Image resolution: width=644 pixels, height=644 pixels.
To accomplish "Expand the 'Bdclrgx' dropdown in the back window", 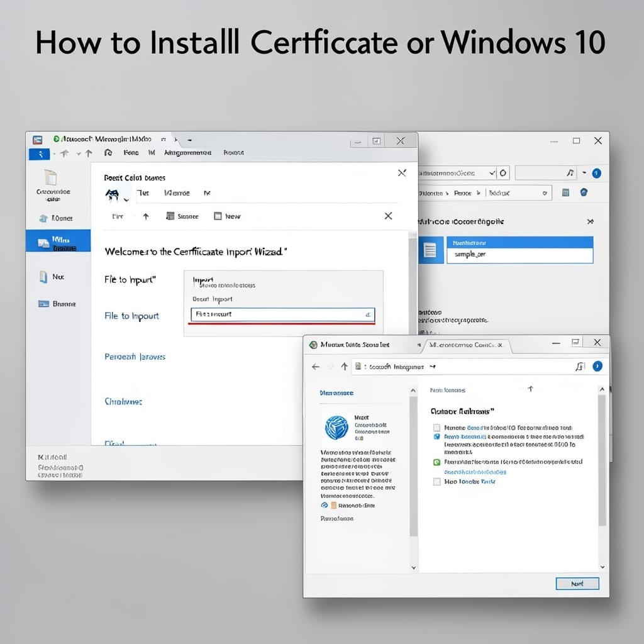I will pyautogui.click(x=545, y=193).
